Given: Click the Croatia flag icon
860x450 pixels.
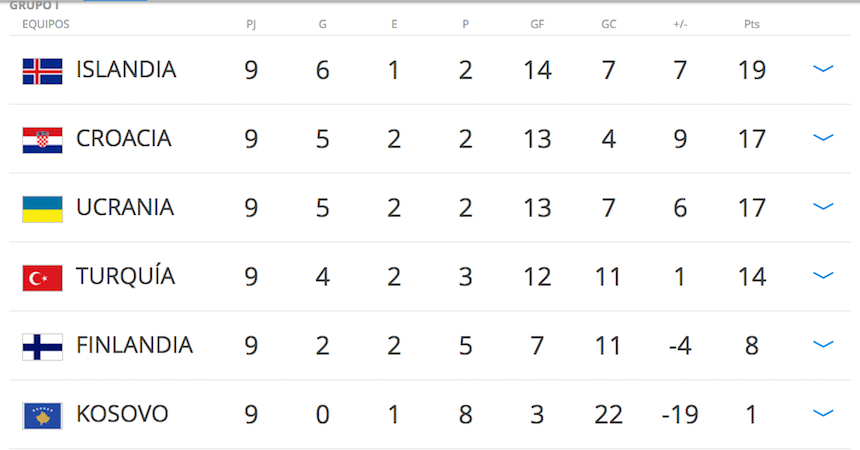Looking at the screenshot, I should 42,139.
